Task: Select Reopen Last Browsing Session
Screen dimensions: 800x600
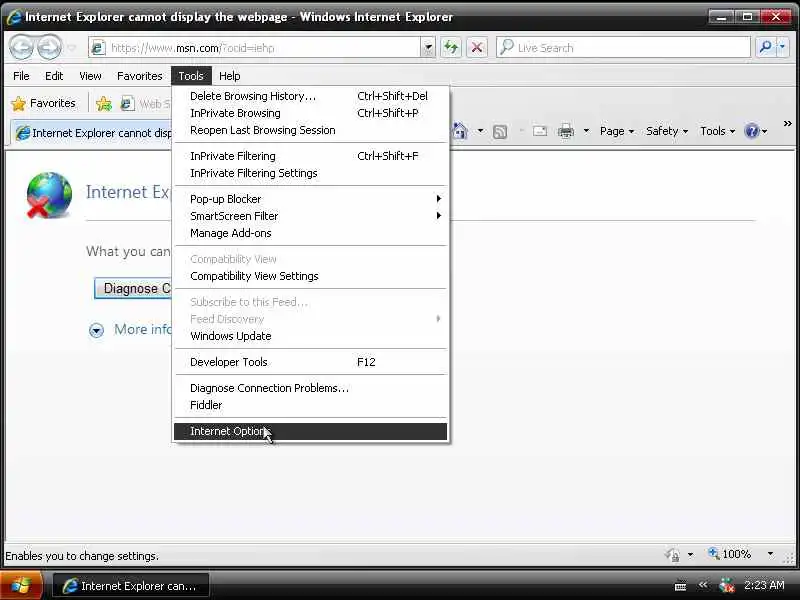Action: [x=310, y=130]
